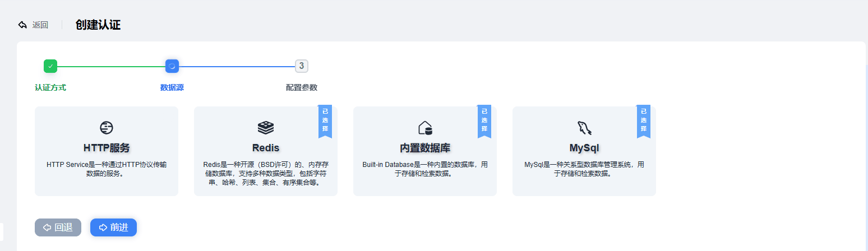This screenshot has width=868, height=251.
Task: Select the completed green checkmark step
Action: coord(50,66)
